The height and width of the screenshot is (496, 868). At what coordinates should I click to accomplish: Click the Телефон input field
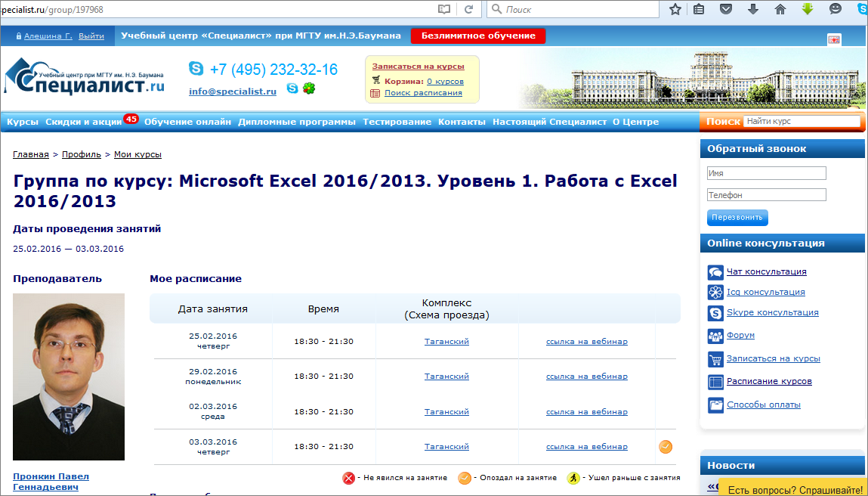pos(767,194)
